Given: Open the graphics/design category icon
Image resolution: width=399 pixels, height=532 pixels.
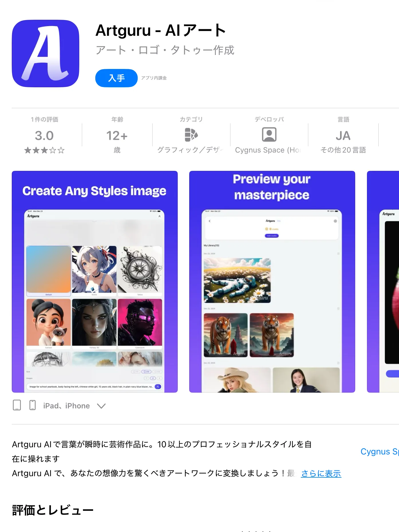Looking at the screenshot, I should (x=191, y=135).
